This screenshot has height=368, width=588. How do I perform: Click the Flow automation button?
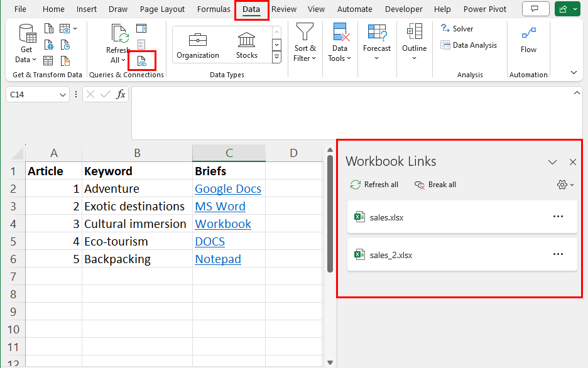click(x=528, y=40)
